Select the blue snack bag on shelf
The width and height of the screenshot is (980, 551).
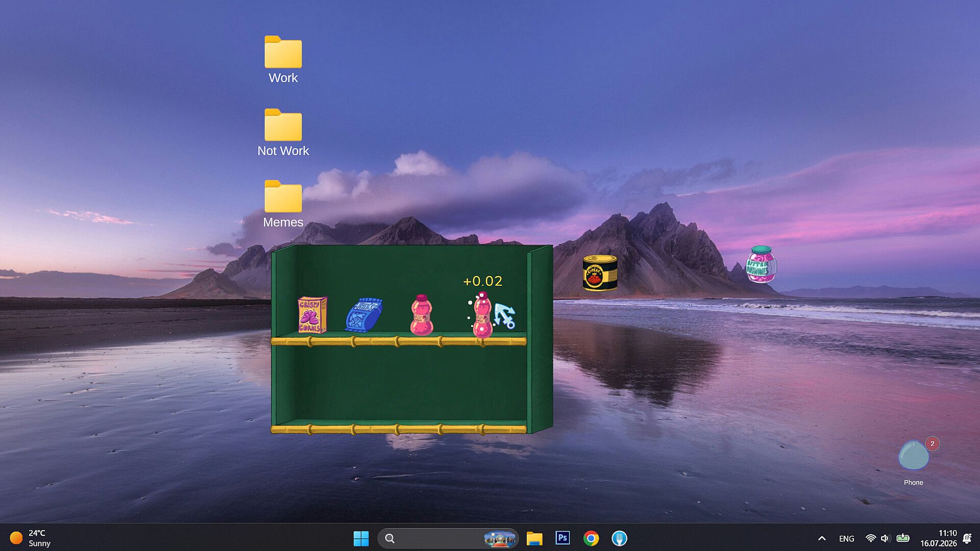(364, 315)
